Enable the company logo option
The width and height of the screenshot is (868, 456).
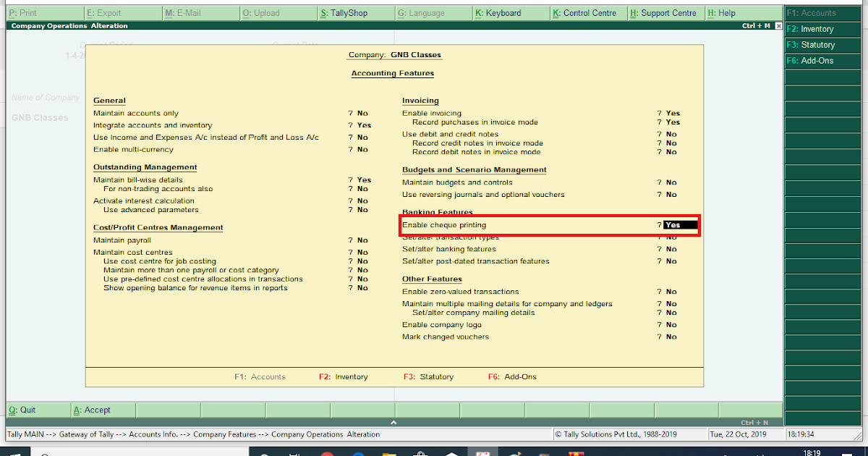click(x=670, y=326)
